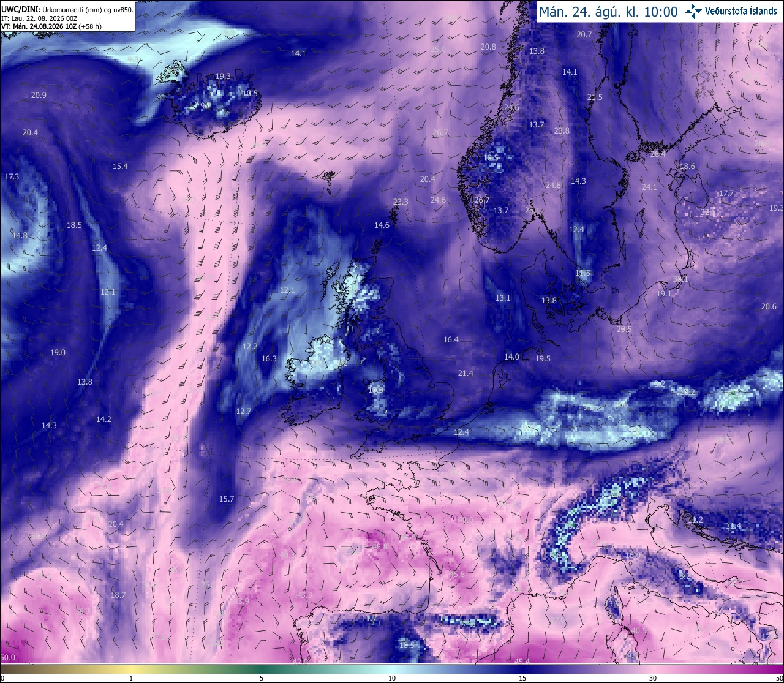Click the 21.4 value in the North Sea

(x=466, y=374)
